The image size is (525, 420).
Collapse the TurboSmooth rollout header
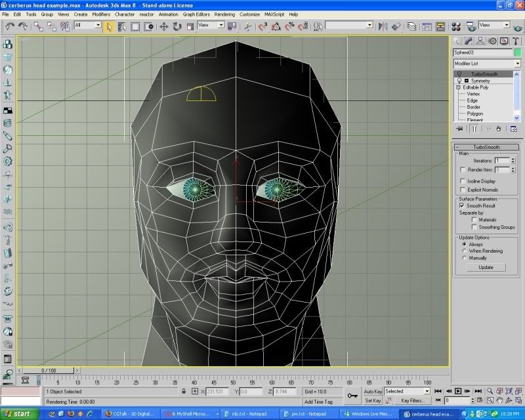(x=486, y=146)
